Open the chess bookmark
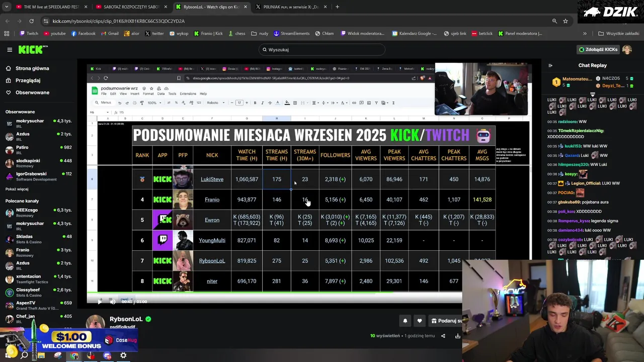Image resolution: width=644 pixels, height=362 pixels. [236, 34]
